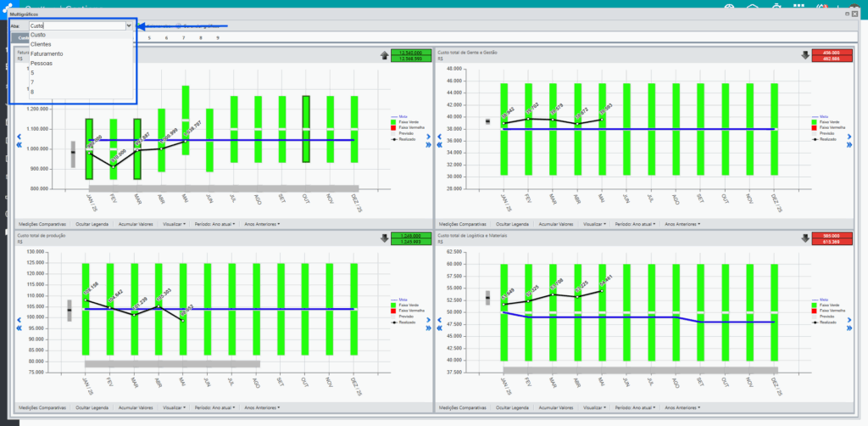This screenshot has height=426, width=868.
Task: Switch to tab 9
Action: click(218, 37)
